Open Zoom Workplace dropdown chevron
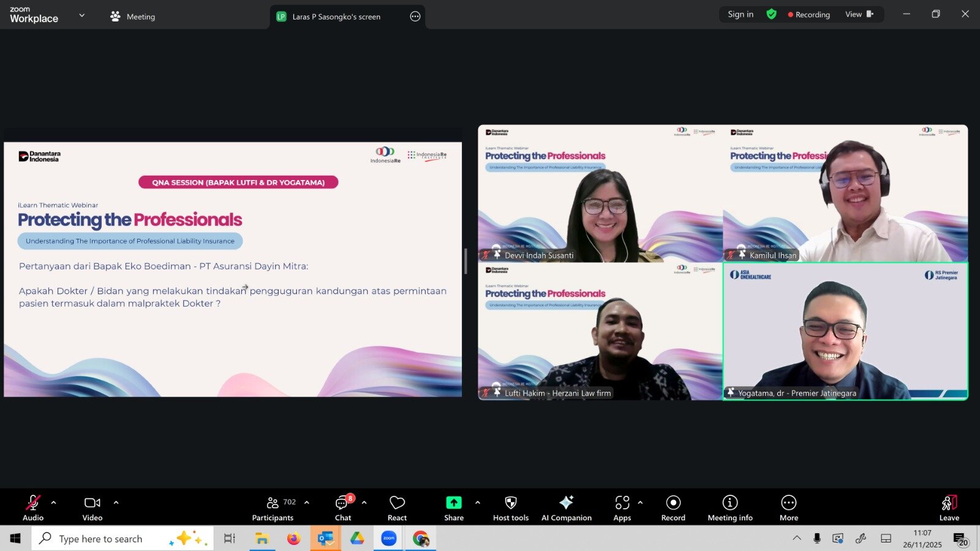The image size is (980, 551). click(x=82, y=15)
